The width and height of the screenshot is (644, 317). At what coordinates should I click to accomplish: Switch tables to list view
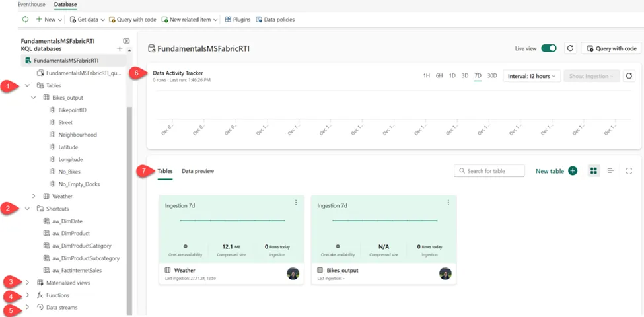click(610, 171)
